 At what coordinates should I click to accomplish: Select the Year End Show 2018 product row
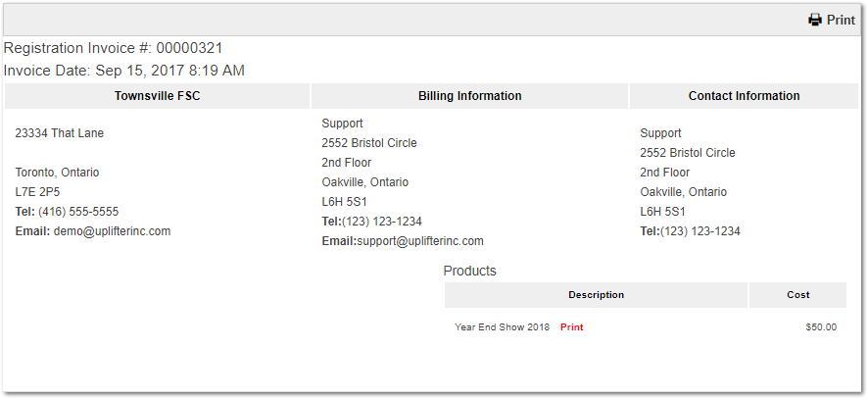pos(502,327)
